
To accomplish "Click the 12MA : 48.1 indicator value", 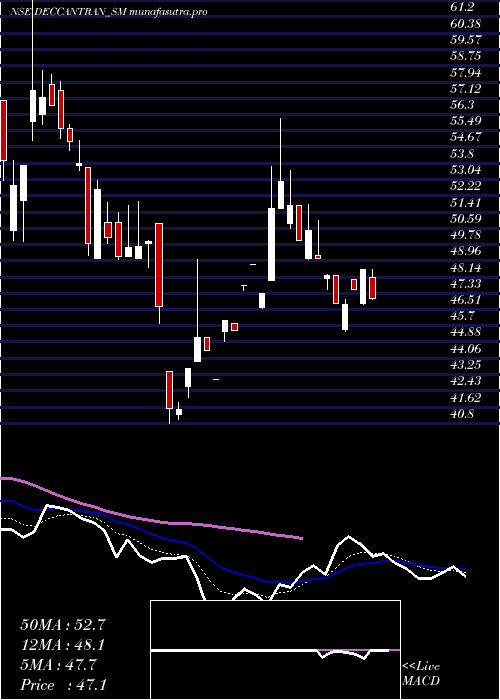I will click(x=63, y=645).
